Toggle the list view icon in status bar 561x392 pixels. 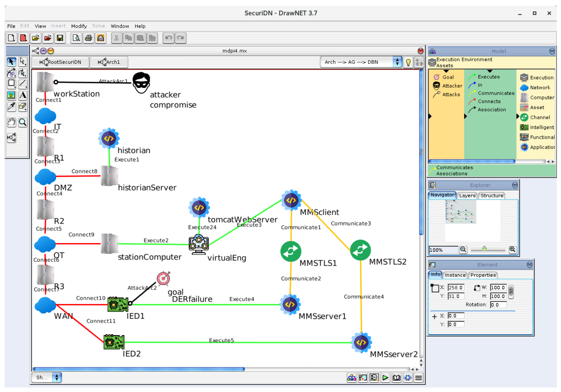tap(418, 378)
